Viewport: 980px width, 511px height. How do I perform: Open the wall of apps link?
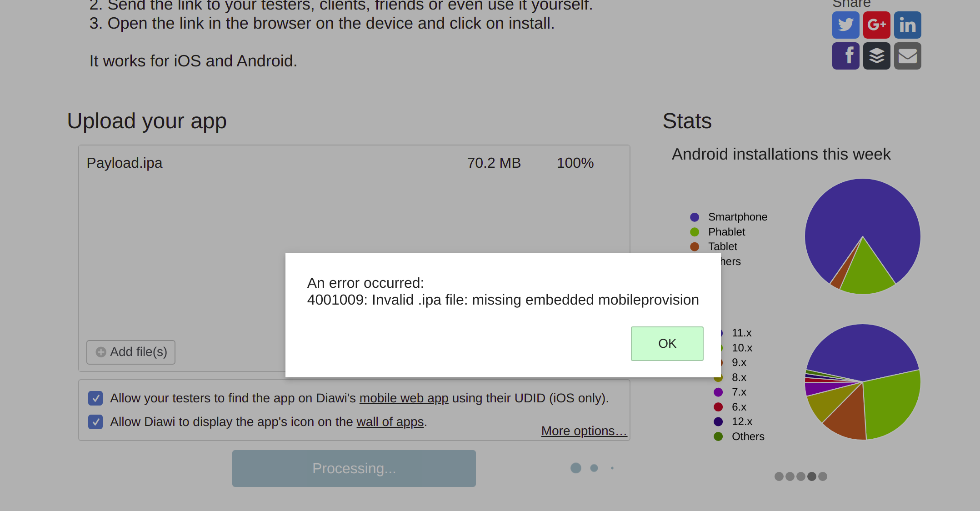pyautogui.click(x=390, y=422)
